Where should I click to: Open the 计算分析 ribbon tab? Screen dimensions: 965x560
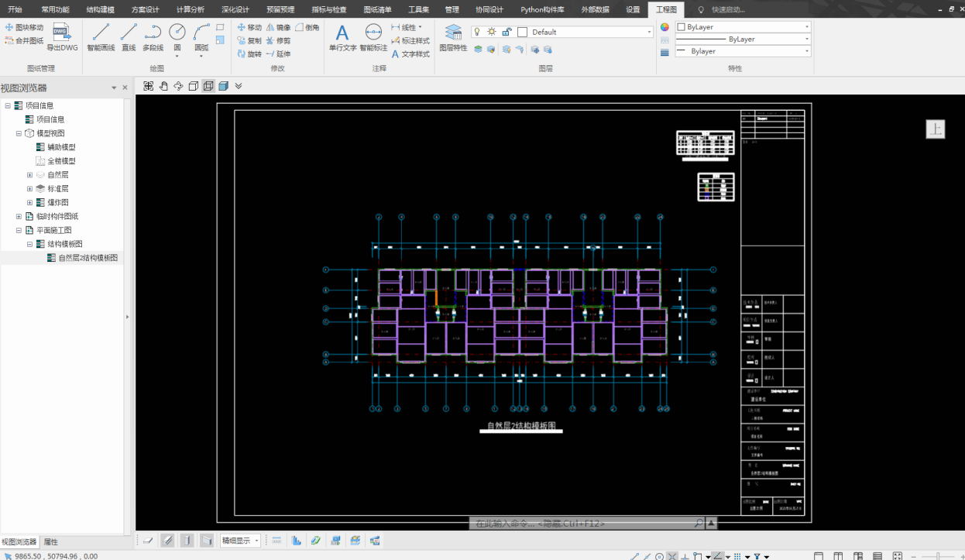[x=191, y=9]
